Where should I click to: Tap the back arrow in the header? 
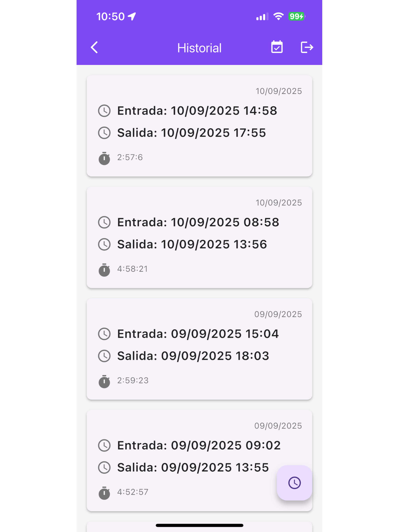point(94,47)
